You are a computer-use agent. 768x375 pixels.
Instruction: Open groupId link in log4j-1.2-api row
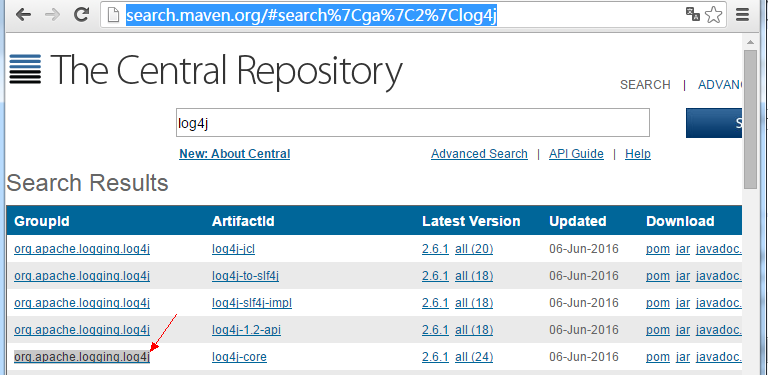click(82, 330)
